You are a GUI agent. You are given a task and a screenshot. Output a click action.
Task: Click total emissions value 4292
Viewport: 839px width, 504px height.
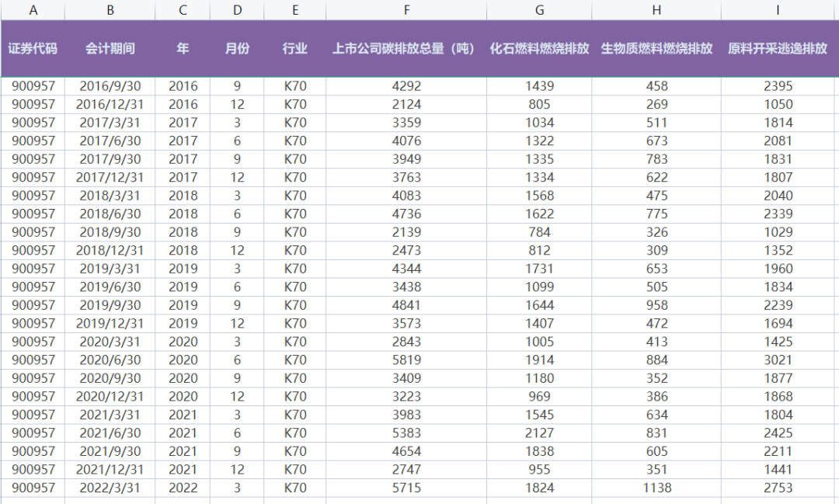(406, 86)
